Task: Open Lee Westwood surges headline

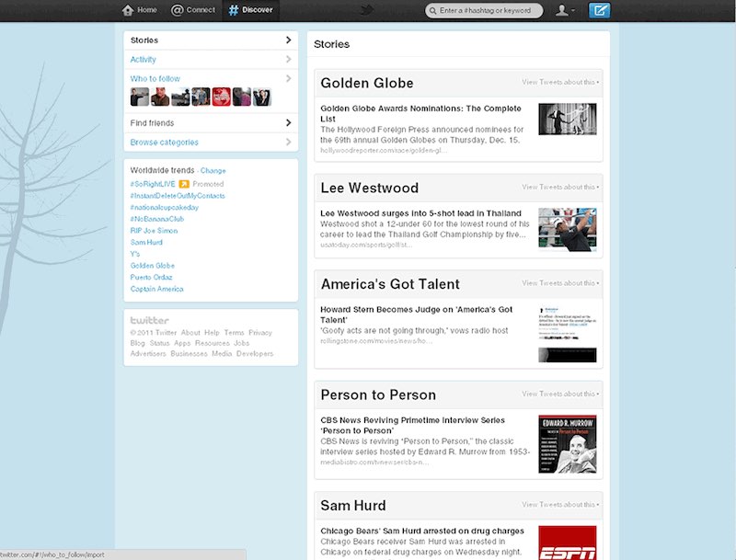Action: point(420,213)
